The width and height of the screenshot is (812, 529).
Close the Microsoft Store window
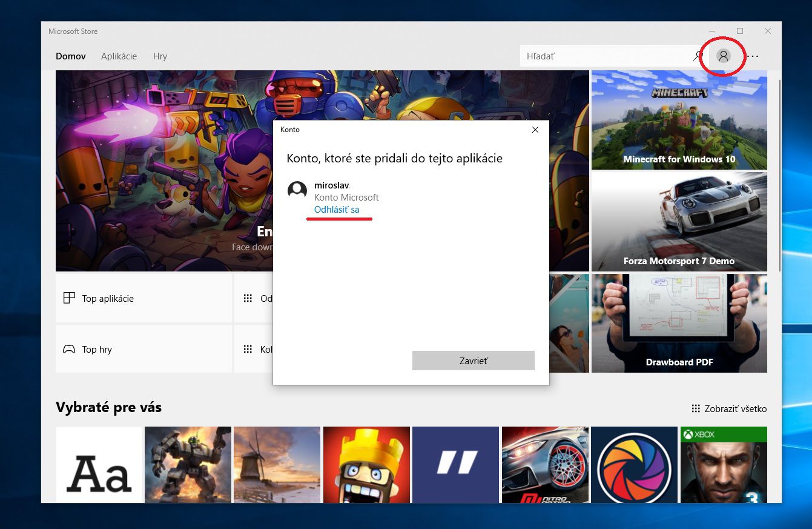pos(768,31)
